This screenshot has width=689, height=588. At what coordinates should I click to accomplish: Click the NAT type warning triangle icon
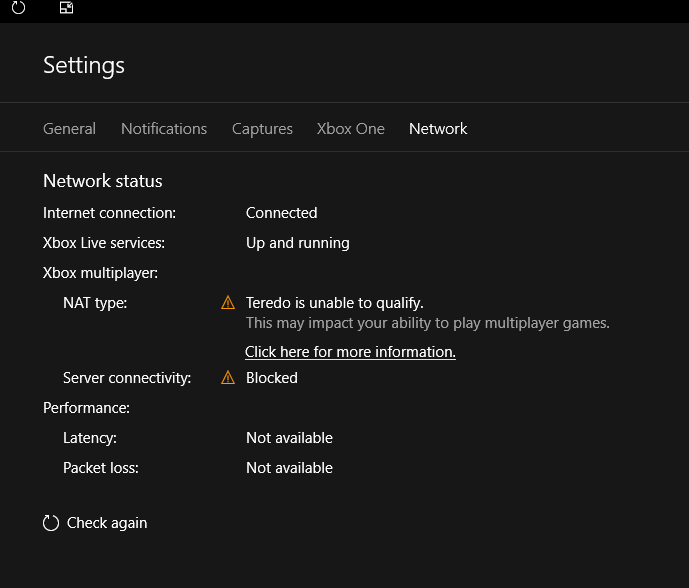click(228, 303)
